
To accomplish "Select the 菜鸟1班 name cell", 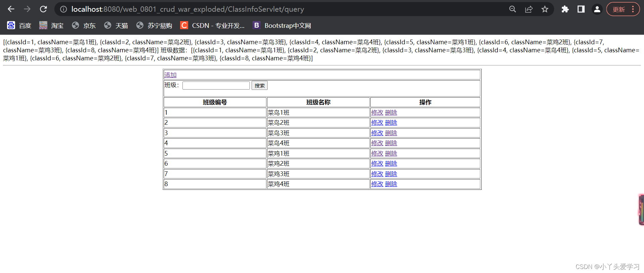I will [x=318, y=113].
